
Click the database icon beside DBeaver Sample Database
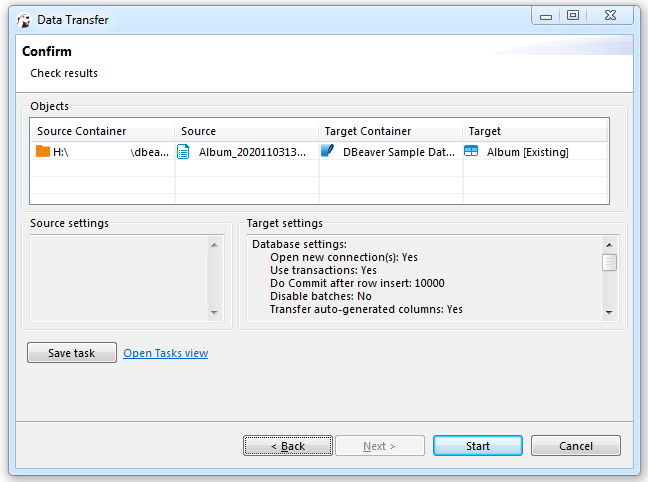click(x=327, y=151)
